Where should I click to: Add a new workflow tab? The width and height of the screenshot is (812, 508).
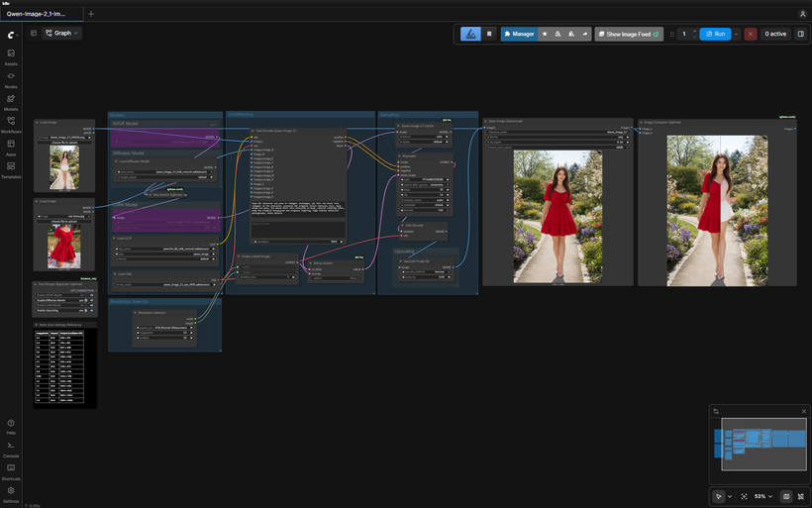point(91,14)
